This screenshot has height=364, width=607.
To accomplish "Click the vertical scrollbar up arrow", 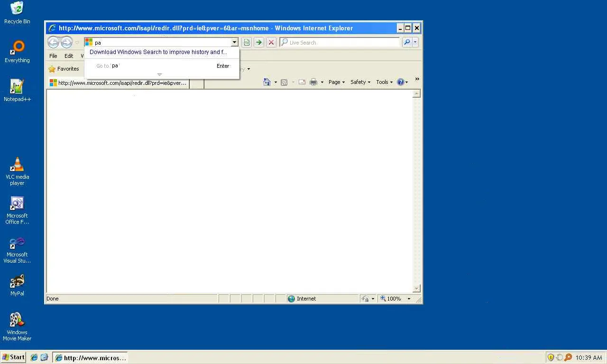I will (417, 94).
